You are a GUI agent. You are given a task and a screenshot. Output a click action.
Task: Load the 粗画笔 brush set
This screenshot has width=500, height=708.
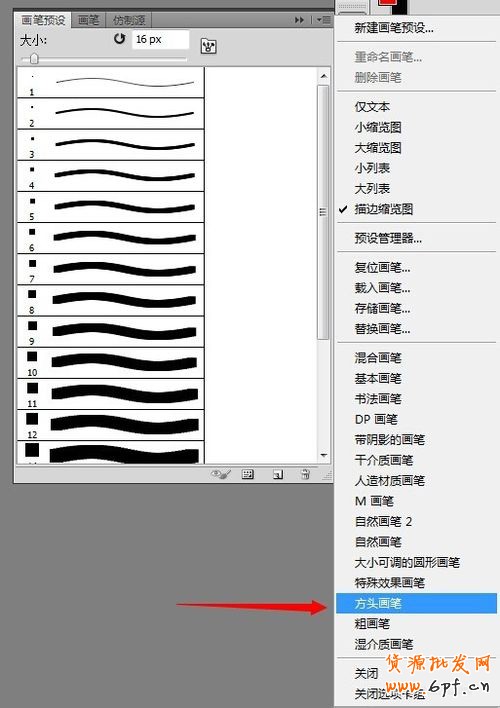click(x=372, y=624)
